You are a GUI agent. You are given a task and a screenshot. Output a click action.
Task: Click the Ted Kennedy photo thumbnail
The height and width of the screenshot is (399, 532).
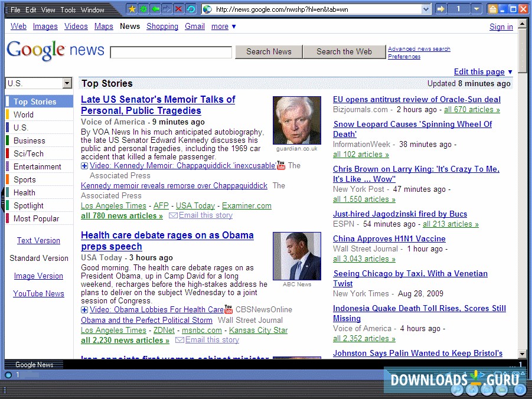pyautogui.click(x=297, y=120)
